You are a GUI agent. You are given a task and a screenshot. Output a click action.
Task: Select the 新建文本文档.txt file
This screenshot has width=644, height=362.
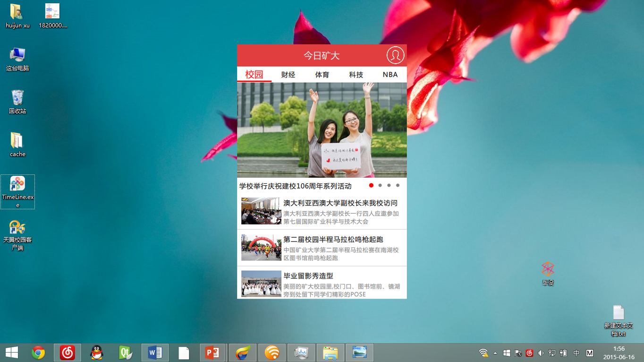point(619,321)
